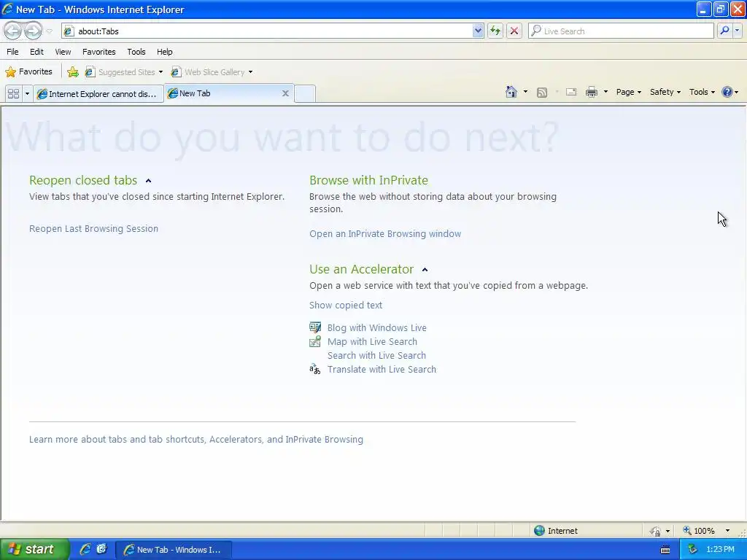Click the Quick Tabs grid icon

(13, 93)
